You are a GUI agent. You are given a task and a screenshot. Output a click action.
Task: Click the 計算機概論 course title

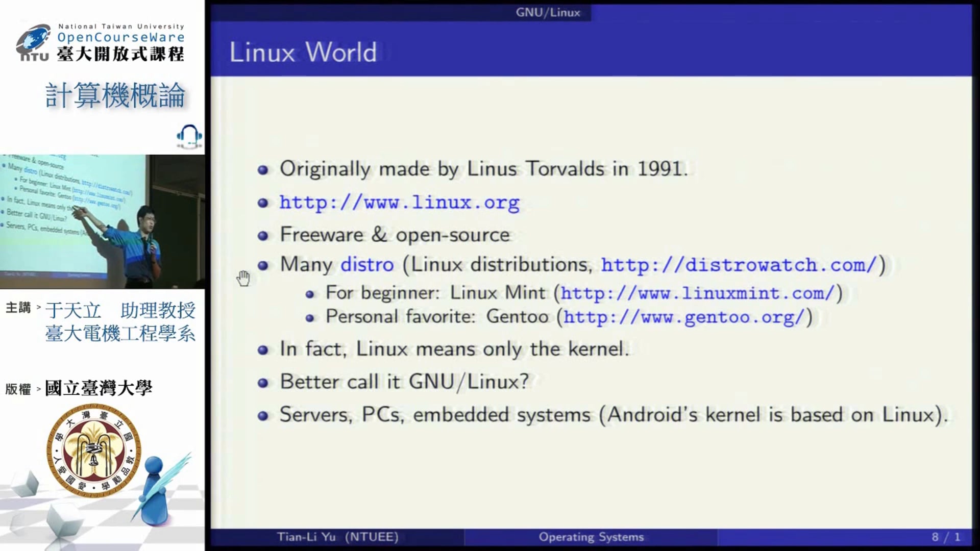click(115, 95)
